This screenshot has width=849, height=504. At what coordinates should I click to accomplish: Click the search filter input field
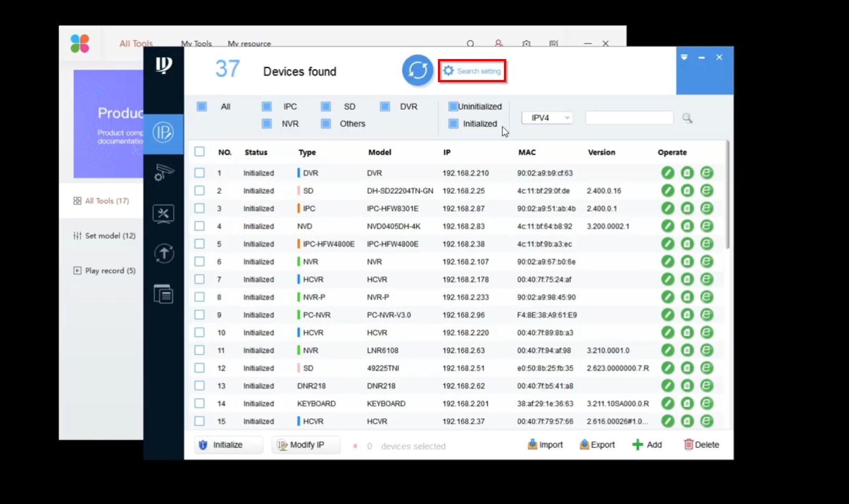tap(629, 118)
